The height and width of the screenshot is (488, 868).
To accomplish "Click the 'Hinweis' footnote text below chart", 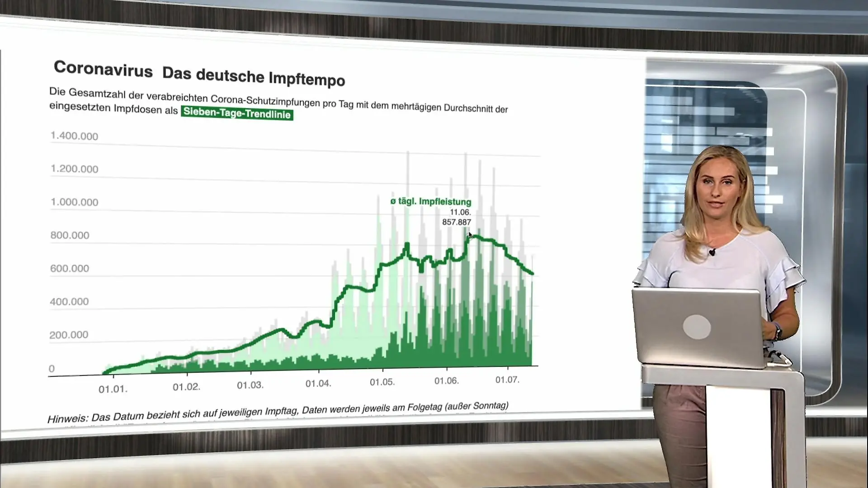I will tap(278, 412).
